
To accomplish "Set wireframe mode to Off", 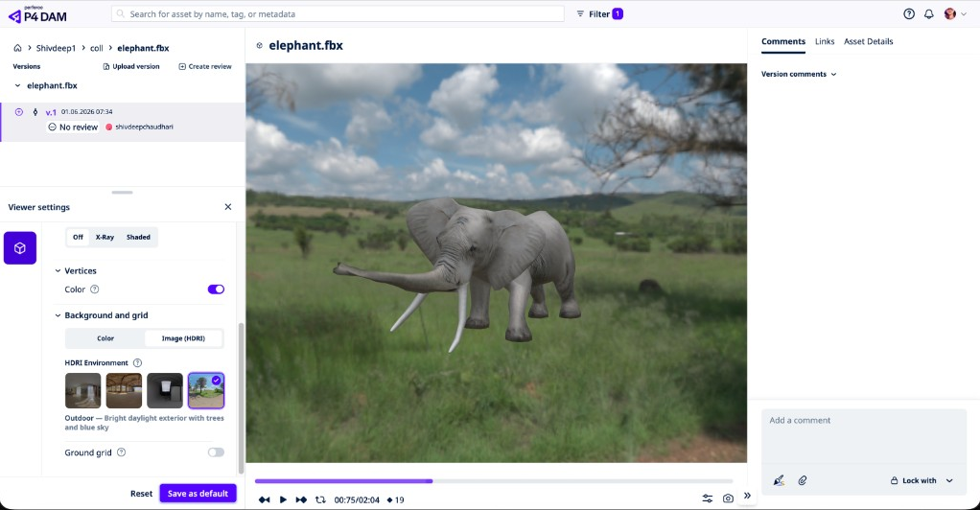I will (78, 237).
